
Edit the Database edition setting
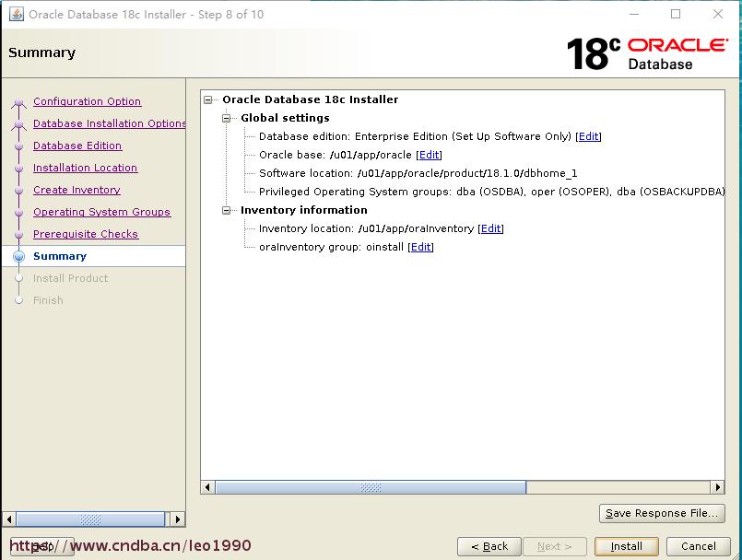click(588, 136)
